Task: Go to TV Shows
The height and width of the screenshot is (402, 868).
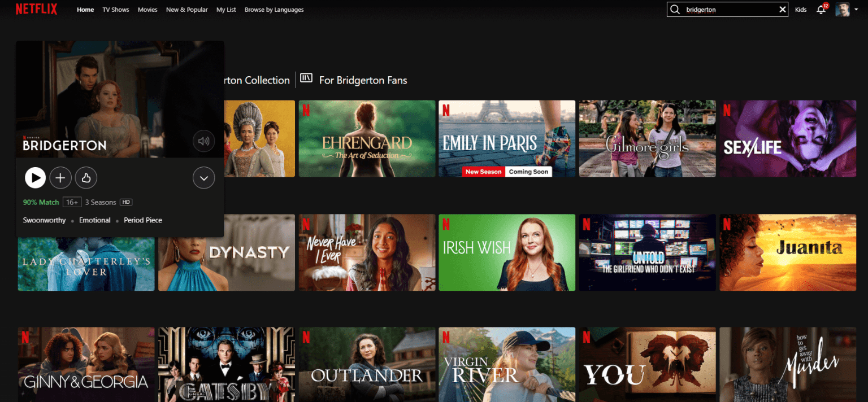Action: 116,10
